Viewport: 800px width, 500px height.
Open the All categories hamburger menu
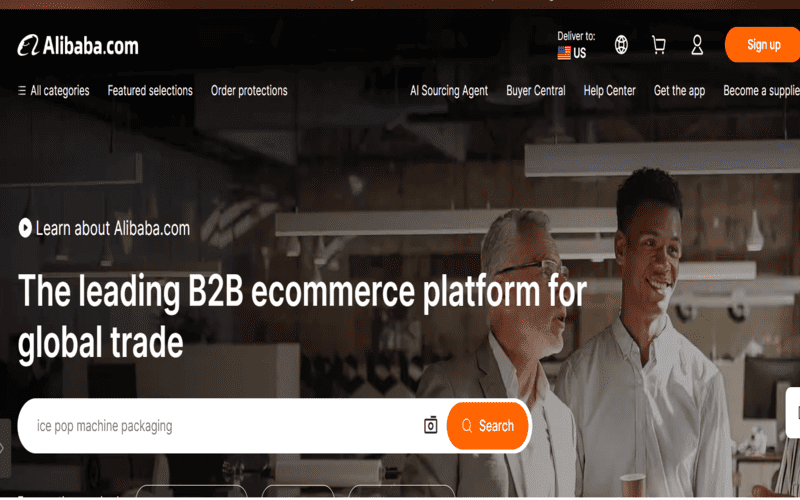click(54, 91)
